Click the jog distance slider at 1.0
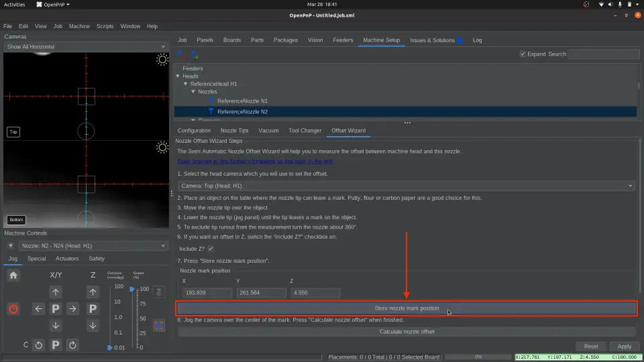Screen dimensions: 644x362 coord(110,317)
